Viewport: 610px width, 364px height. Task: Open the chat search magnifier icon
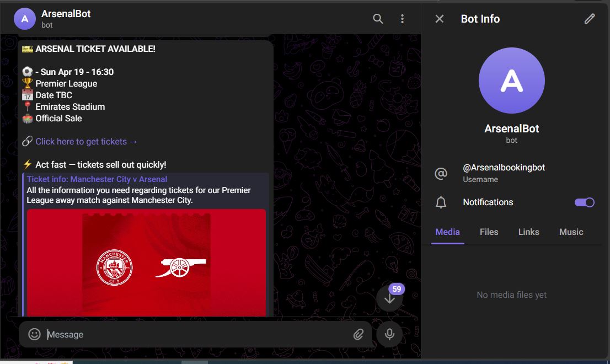tap(378, 19)
